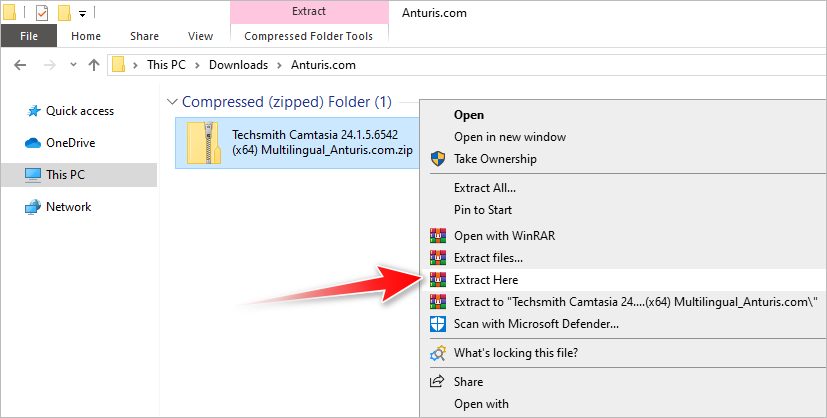The height and width of the screenshot is (418, 827).
Task: Collapse the Compressed (zipped) Folder group
Action: tap(173, 102)
